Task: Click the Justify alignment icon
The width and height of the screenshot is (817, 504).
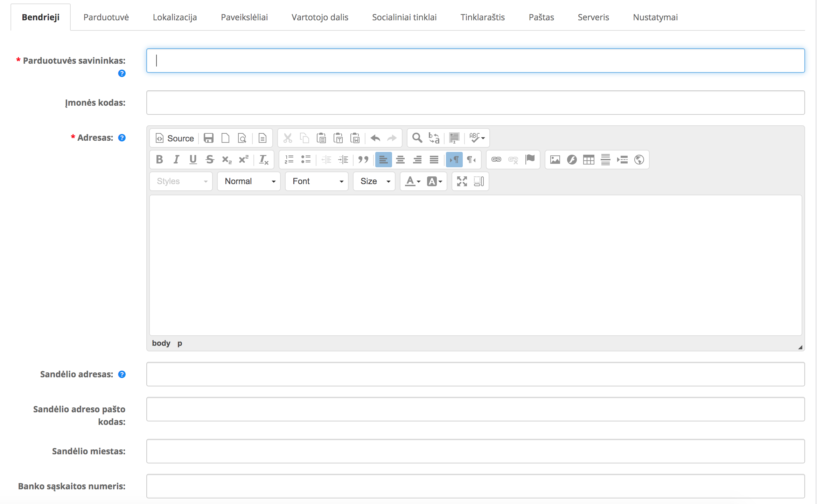Action: (434, 160)
